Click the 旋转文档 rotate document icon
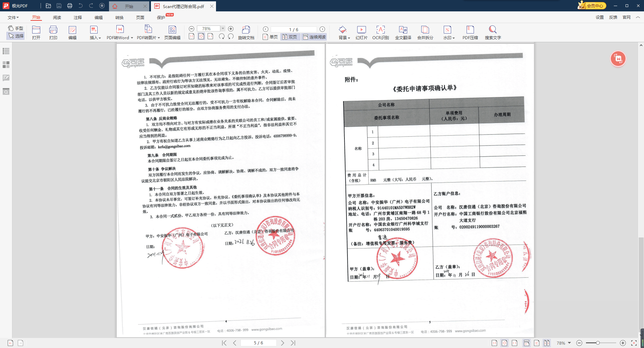 246,32
